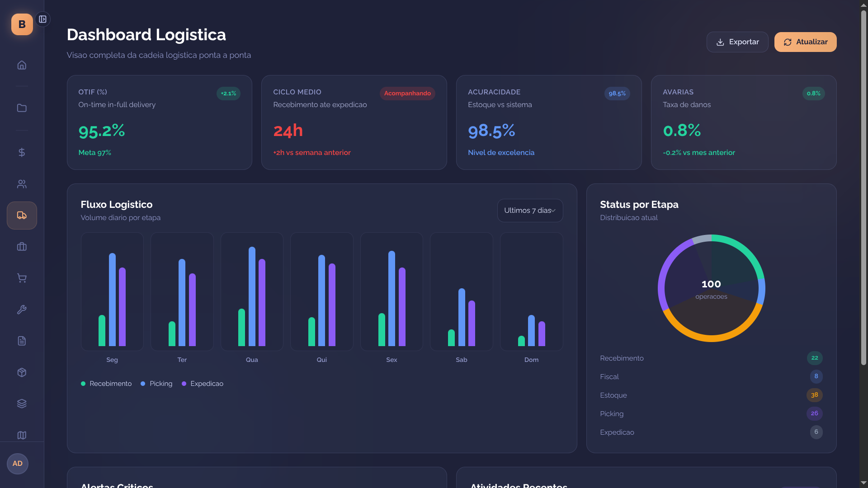The width and height of the screenshot is (868, 488).
Task: Click the Recebimento count badge 22
Action: (815, 358)
